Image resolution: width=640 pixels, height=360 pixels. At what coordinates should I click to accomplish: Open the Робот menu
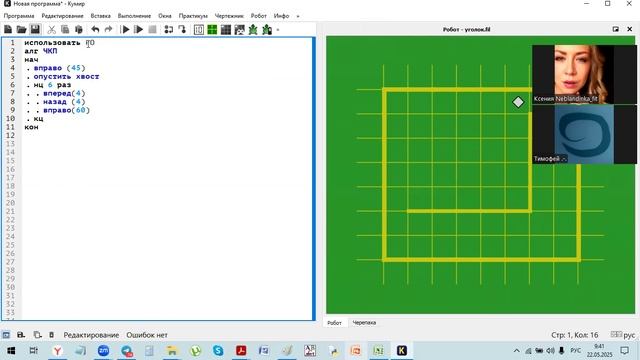point(258,16)
